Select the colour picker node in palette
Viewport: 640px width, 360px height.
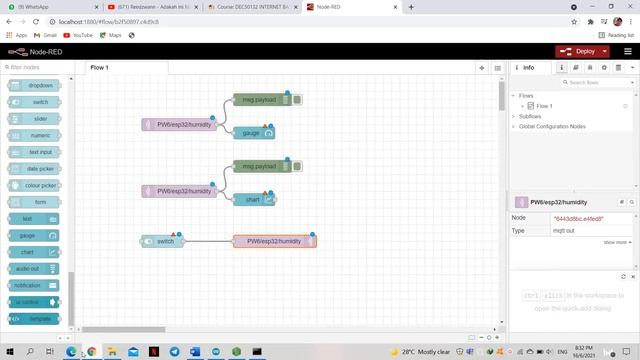[x=34, y=185]
